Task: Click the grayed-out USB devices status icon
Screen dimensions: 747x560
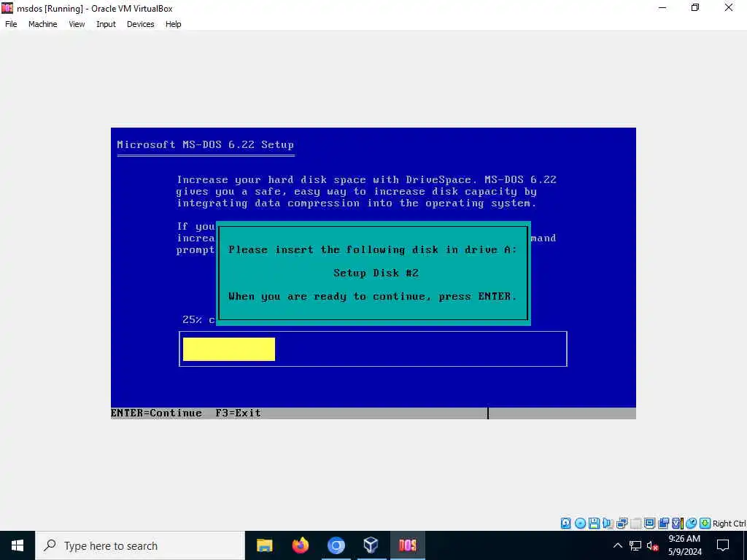Action: [636, 524]
